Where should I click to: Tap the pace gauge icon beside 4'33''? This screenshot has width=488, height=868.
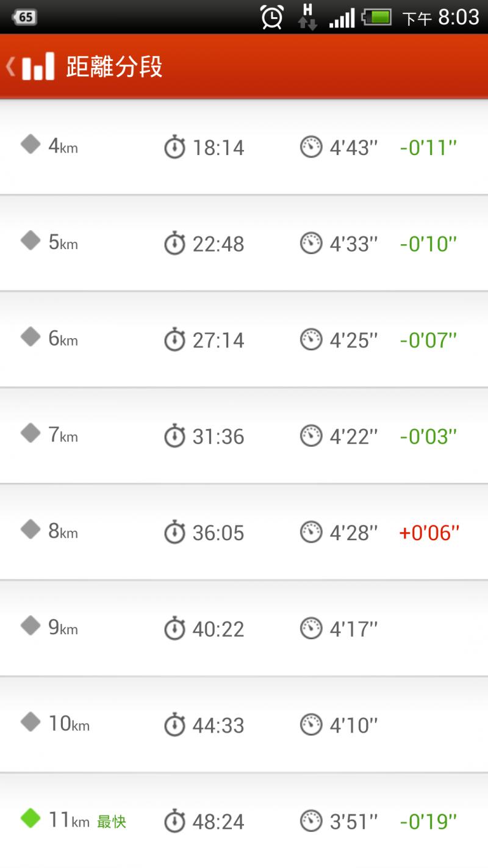pyautogui.click(x=311, y=244)
